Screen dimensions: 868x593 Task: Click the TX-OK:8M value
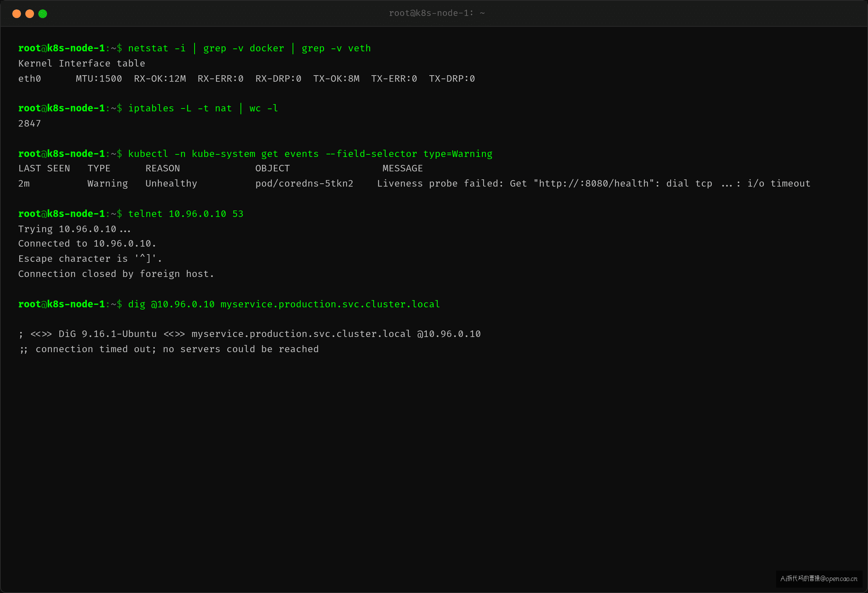[336, 78]
